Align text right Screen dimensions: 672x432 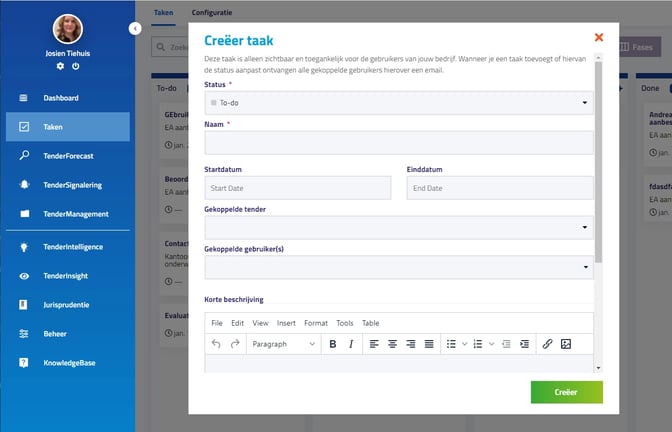point(411,344)
